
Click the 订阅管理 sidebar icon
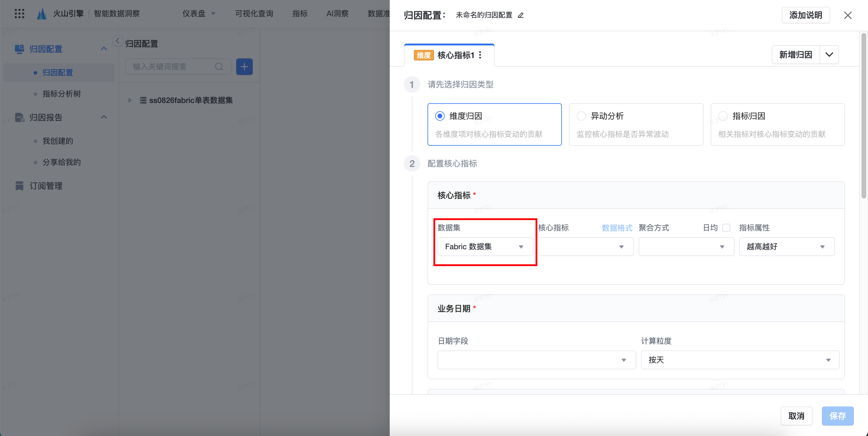click(x=19, y=186)
